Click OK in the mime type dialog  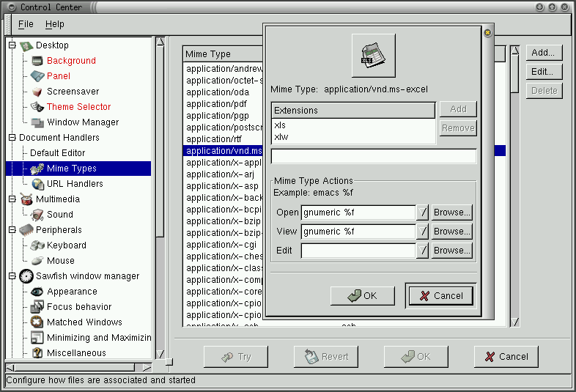(363, 296)
